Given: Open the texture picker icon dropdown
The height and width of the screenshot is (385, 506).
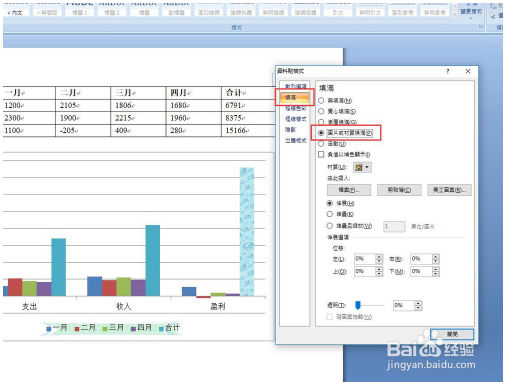Looking at the screenshot, I should coord(362,167).
